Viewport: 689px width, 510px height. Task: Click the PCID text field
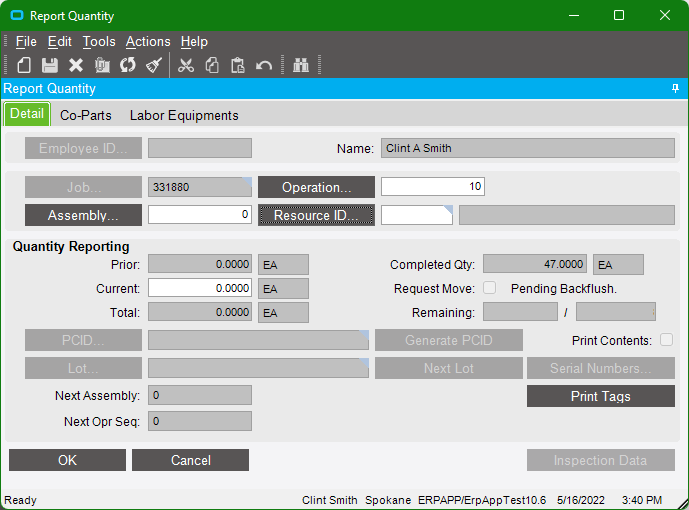click(x=258, y=340)
